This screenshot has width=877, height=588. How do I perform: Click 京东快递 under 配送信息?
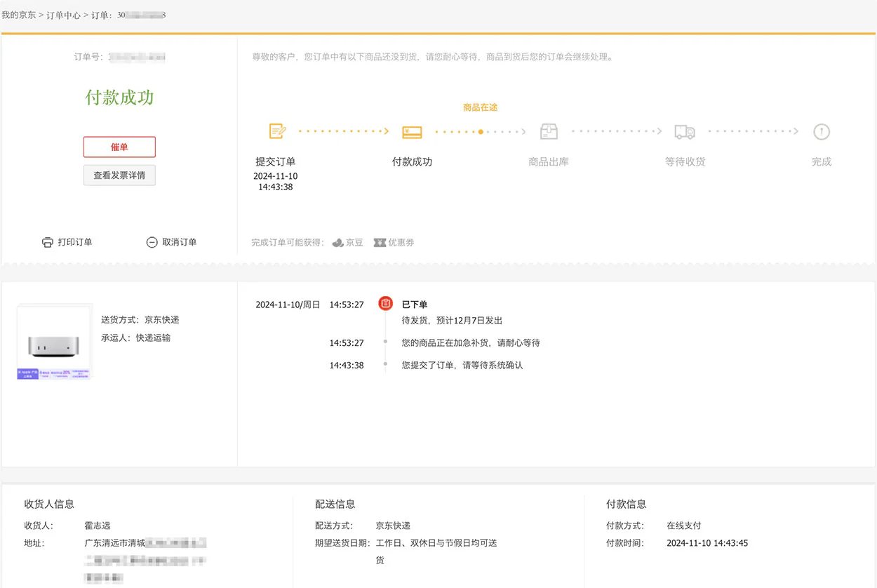click(393, 526)
